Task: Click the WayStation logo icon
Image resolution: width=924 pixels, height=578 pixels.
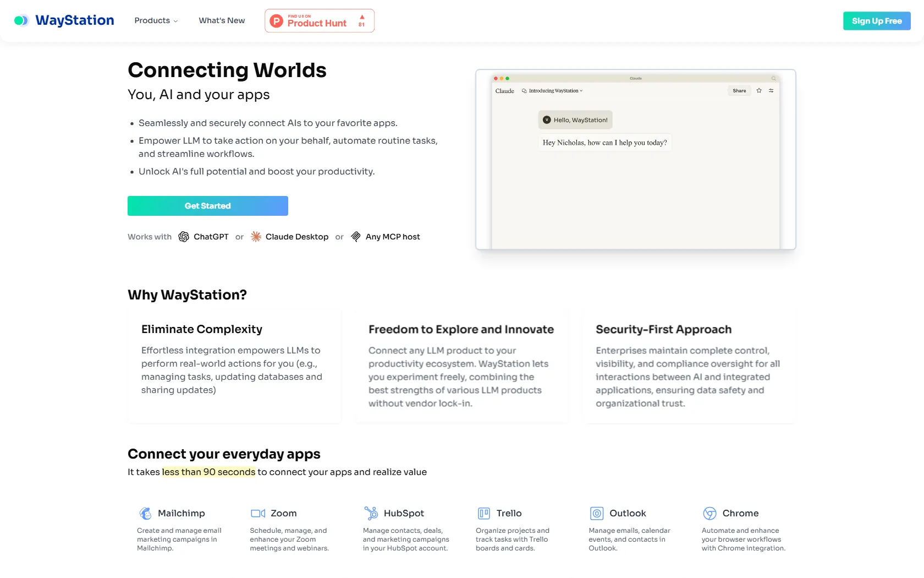Action: 21,20
